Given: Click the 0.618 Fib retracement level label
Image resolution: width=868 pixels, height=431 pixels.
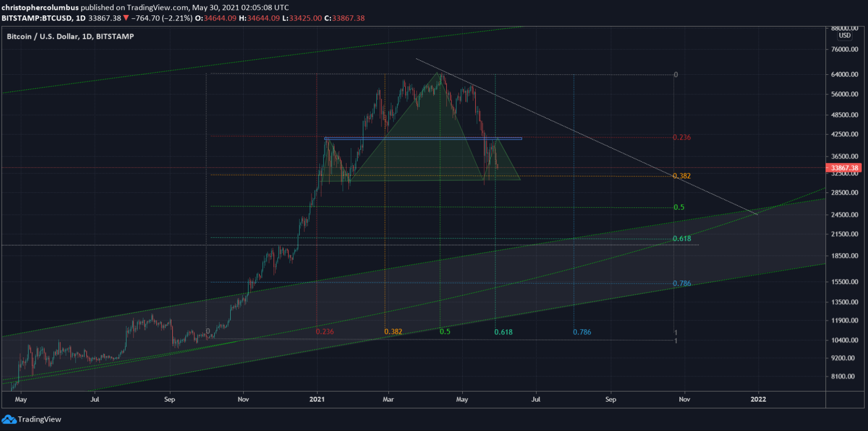Looking at the screenshot, I should click(x=682, y=239).
